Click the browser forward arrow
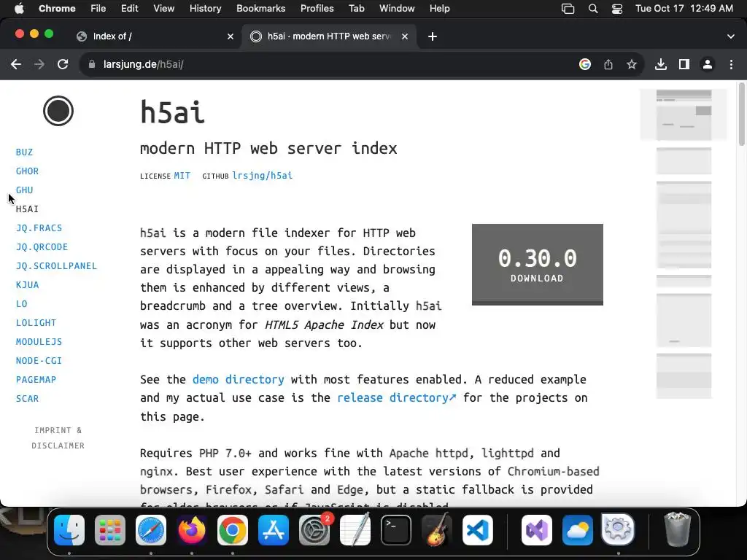This screenshot has width=747, height=560. pos(39,64)
